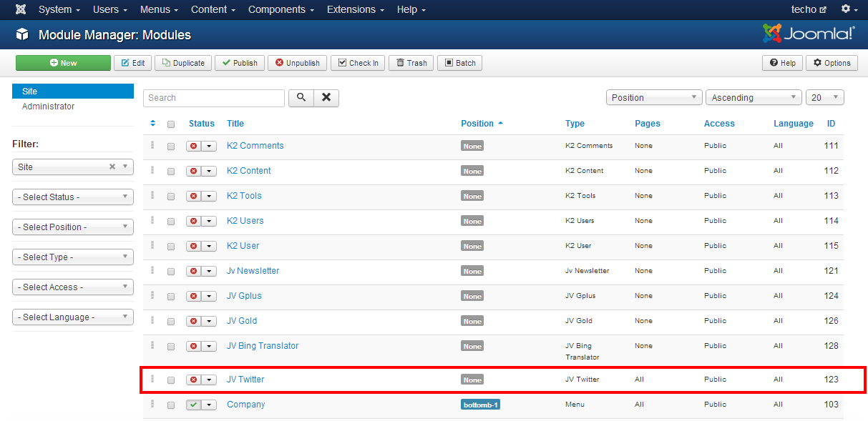Open the System menu
The image size is (868, 421).
[x=59, y=9]
